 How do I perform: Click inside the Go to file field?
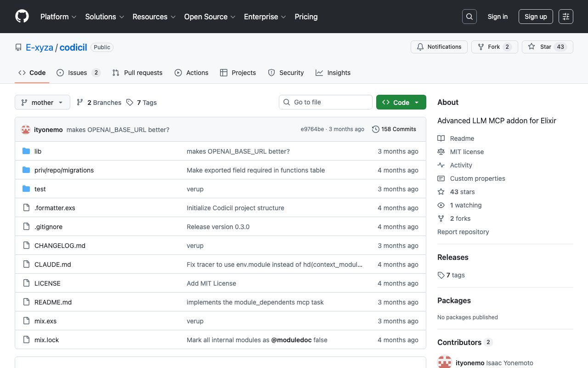click(x=325, y=102)
